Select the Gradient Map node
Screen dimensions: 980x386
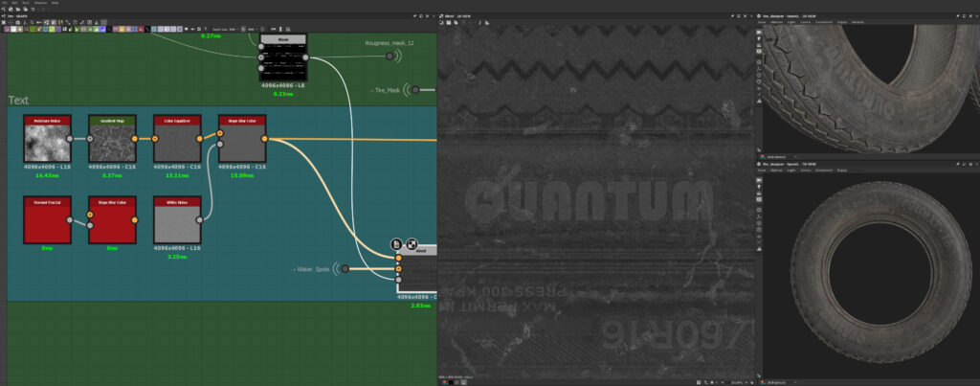tap(112, 138)
